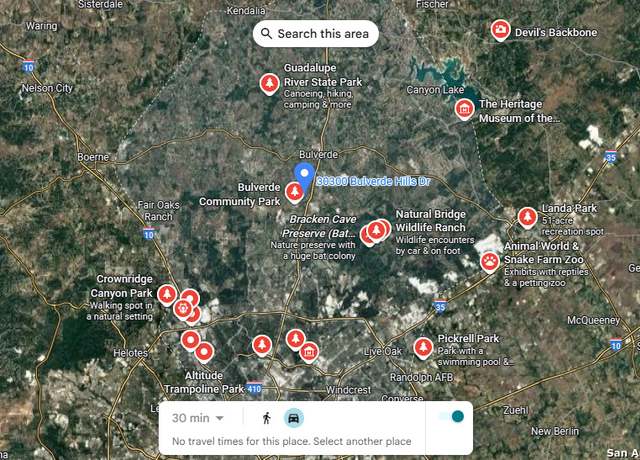Click the Fair Oaks Ranch label

click(158, 211)
